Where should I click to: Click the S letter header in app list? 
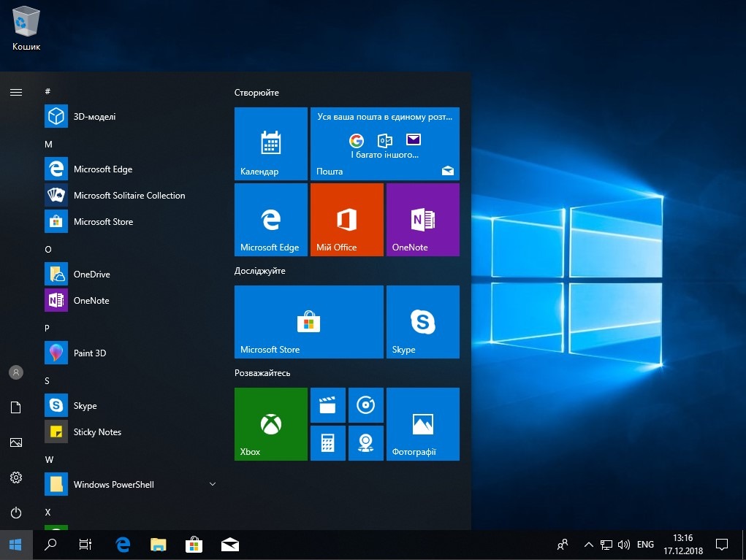47,381
